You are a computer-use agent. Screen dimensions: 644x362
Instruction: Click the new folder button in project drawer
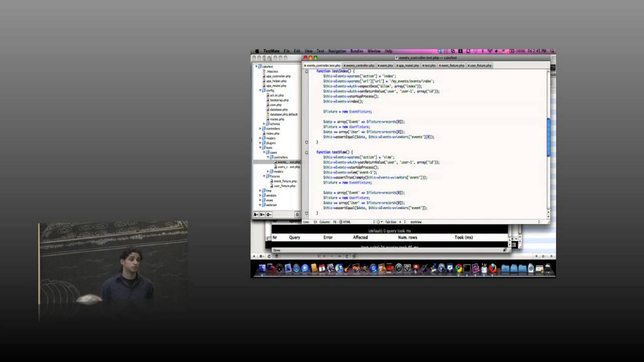click(x=262, y=214)
